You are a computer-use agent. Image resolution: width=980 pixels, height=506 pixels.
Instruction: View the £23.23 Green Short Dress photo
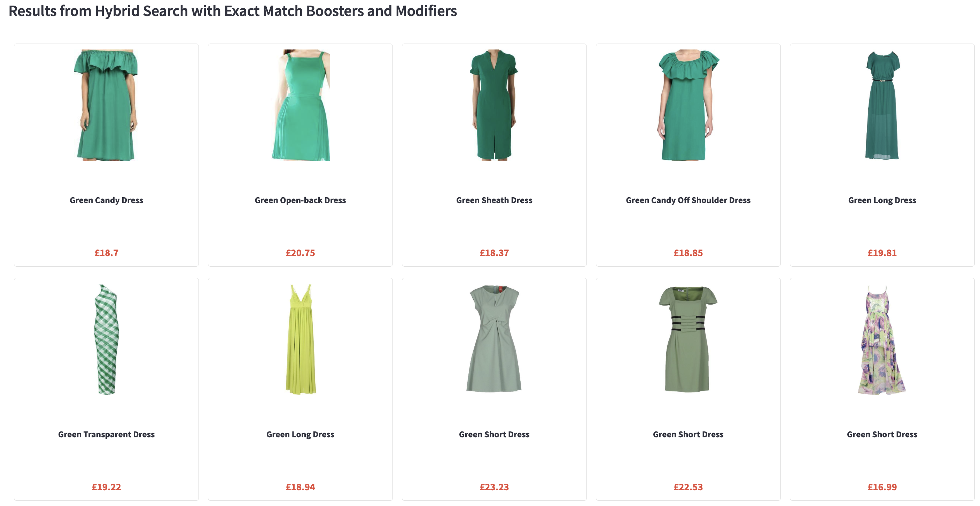pos(494,339)
